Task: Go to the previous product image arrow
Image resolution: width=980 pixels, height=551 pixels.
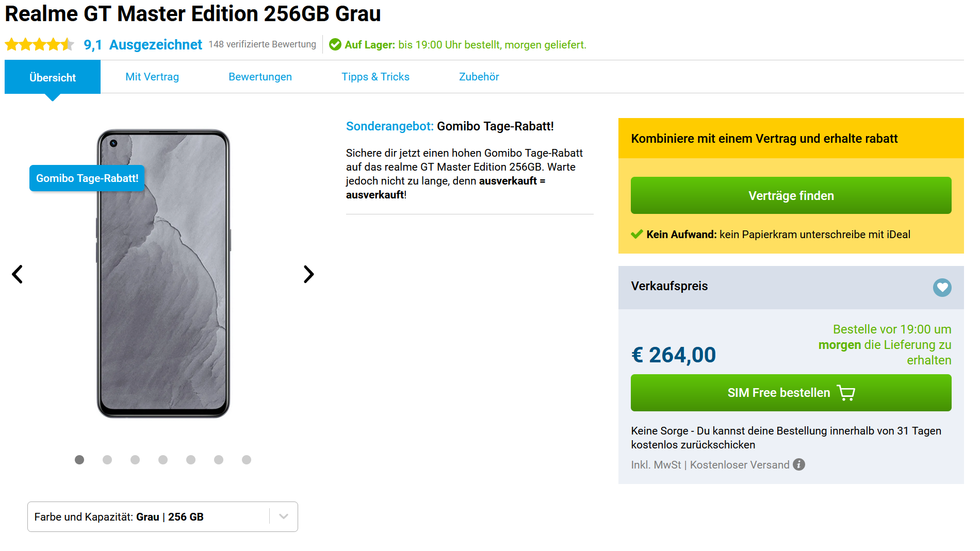Action: tap(18, 274)
